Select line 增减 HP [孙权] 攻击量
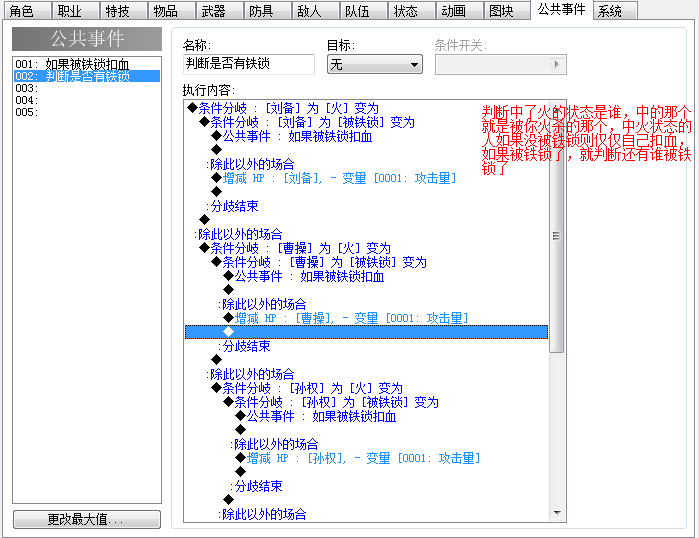Viewport: 699px width, 538px height. (x=366, y=458)
